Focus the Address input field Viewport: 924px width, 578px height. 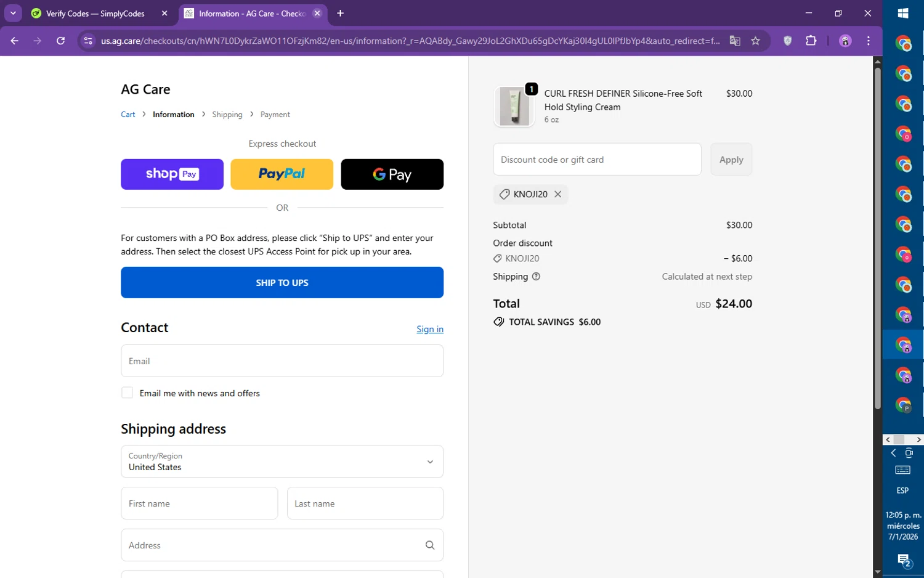pos(282,545)
